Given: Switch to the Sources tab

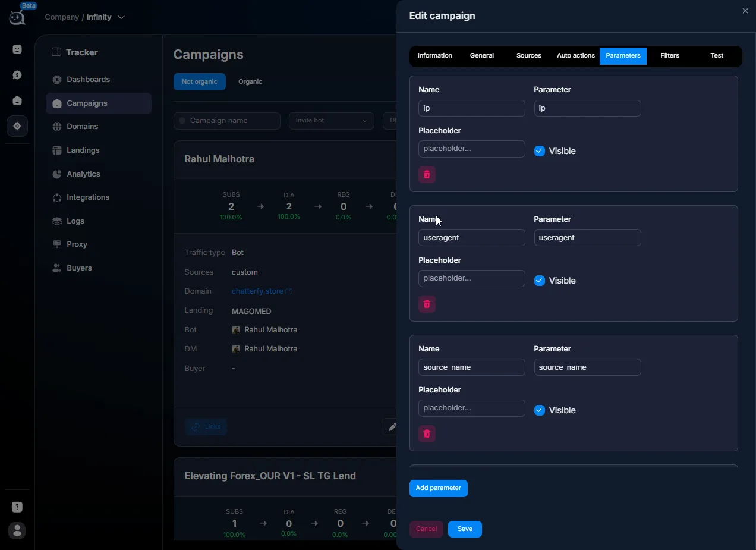Looking at the screenshot, I should 528,56.
